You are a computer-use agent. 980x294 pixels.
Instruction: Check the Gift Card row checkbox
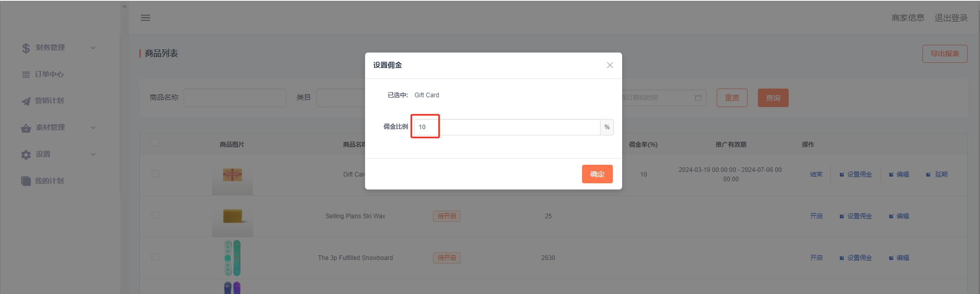(155, 174)
